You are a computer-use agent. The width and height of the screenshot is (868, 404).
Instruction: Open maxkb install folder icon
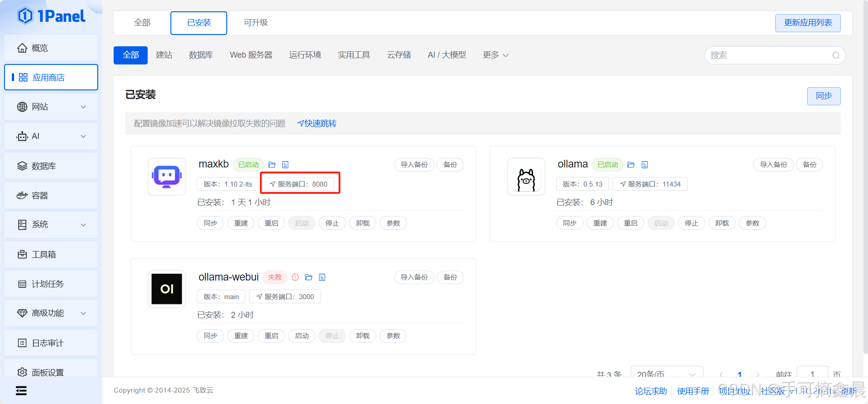click(272, 165)
